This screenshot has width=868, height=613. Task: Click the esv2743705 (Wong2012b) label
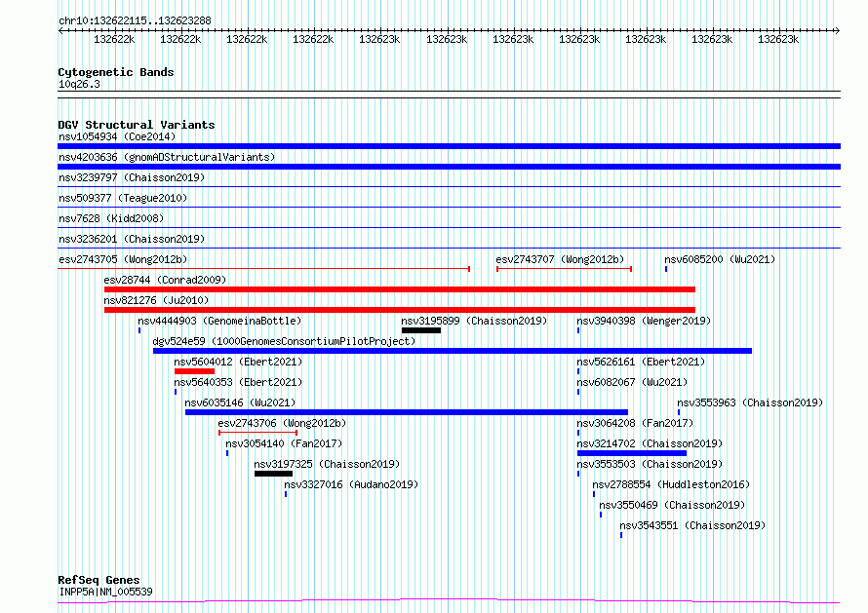(x=123, y=259)
